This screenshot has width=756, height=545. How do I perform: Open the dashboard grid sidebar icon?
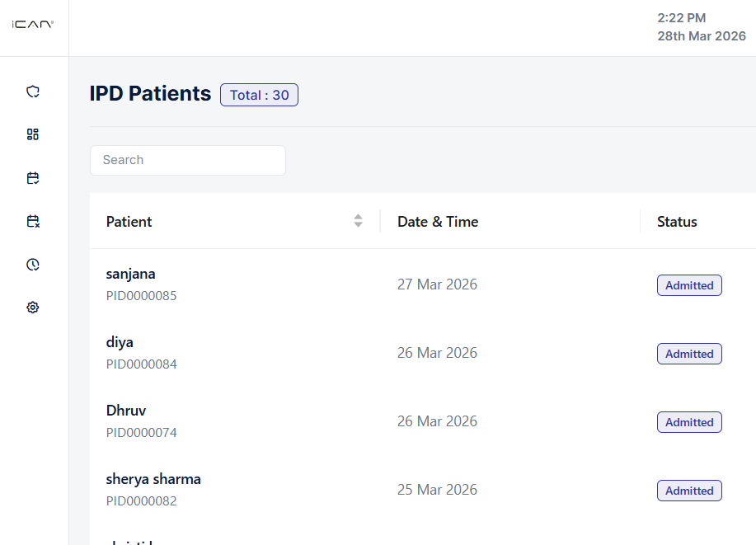pyautogui.click(x=33, y=134)
